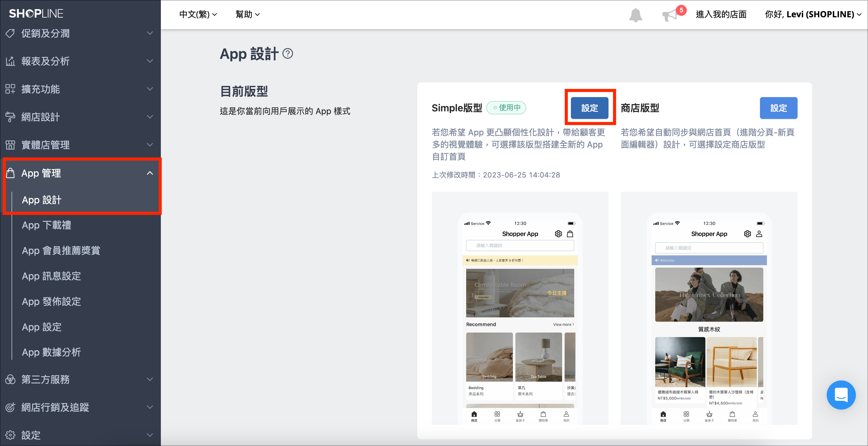Click Comfortable Room banner thumbnail
The height and width of the screenshot is (446, 868).
click(x=520, y=293)
